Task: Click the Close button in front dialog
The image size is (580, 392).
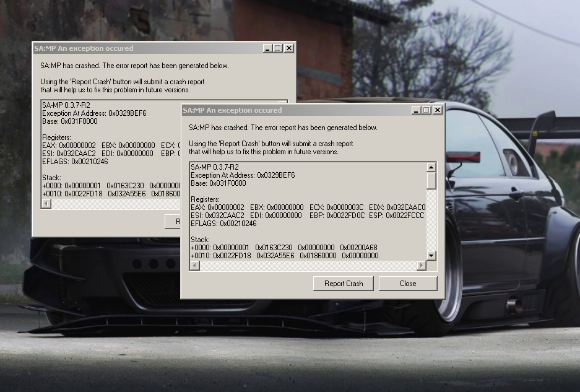Action: [x=408, y=284]
